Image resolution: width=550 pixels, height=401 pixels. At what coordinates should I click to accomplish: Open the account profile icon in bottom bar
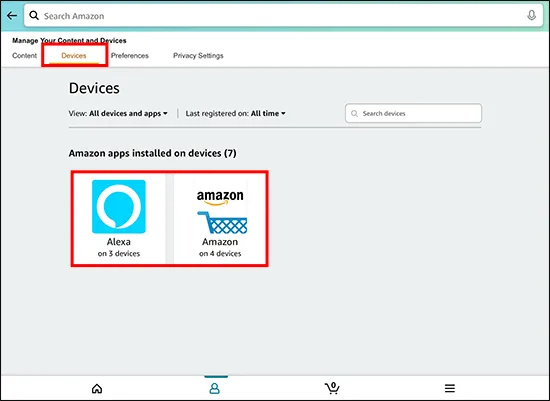point(215,388)
